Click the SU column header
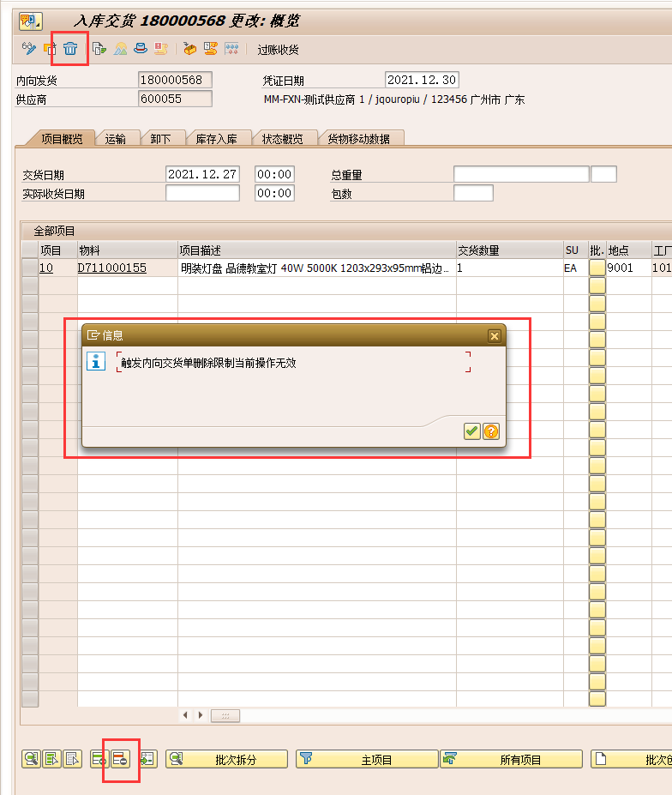The height and width of the screenshot is (795, 672). [x=576, y=250]
